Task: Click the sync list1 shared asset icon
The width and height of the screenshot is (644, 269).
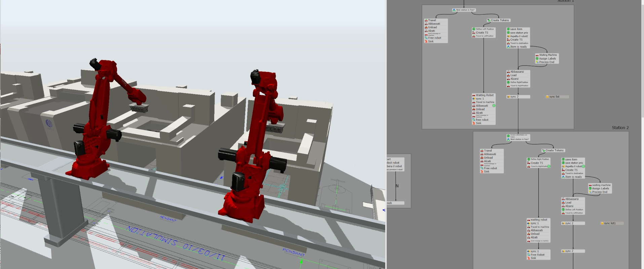Action: click(x=602, y=223)
